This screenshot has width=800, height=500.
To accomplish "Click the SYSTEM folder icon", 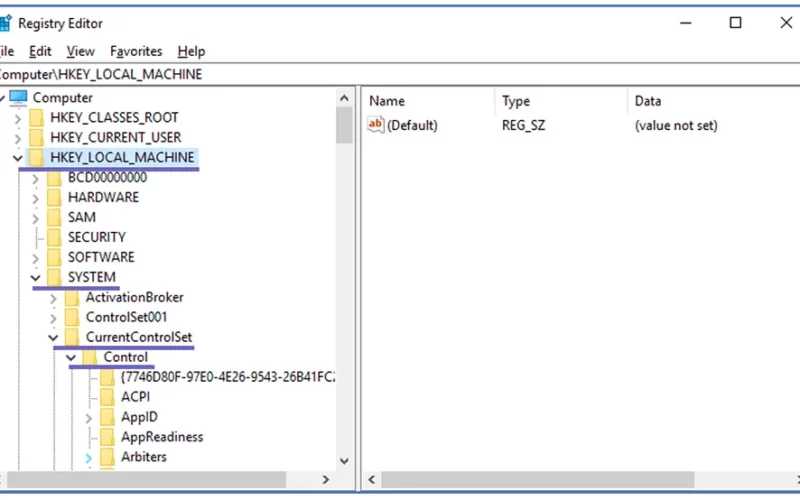I will point(54,277).
